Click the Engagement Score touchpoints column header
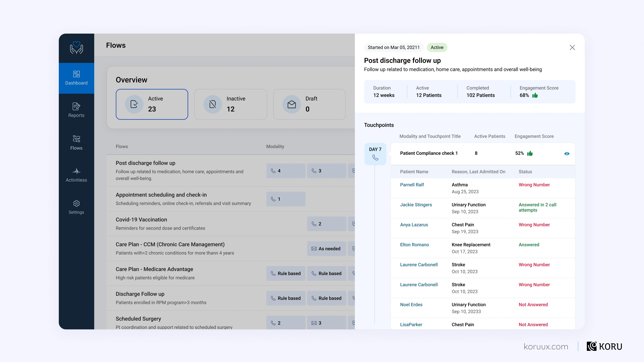644x362 pixels. pos(534,136)
